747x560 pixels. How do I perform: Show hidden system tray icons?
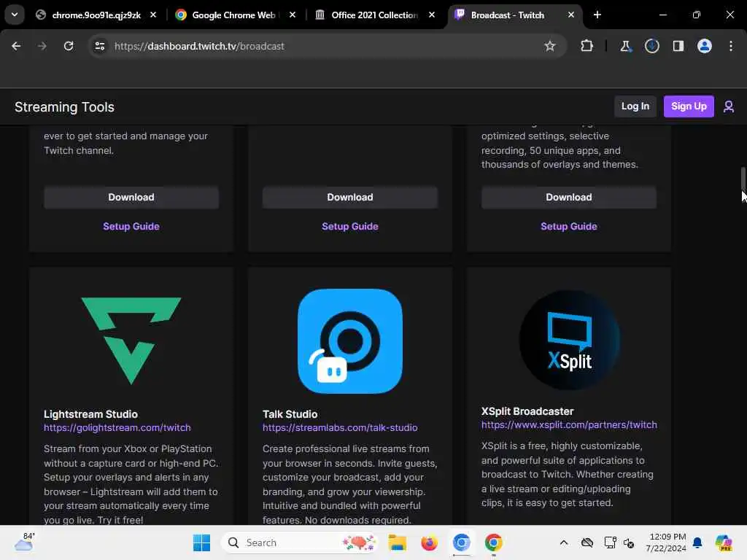point(564,542)
